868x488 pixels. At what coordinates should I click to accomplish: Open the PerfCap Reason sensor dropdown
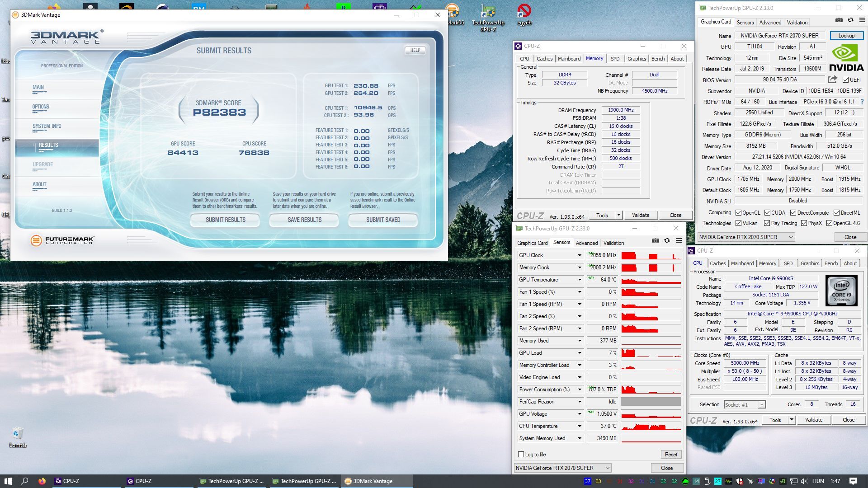[x=579, y=402]
